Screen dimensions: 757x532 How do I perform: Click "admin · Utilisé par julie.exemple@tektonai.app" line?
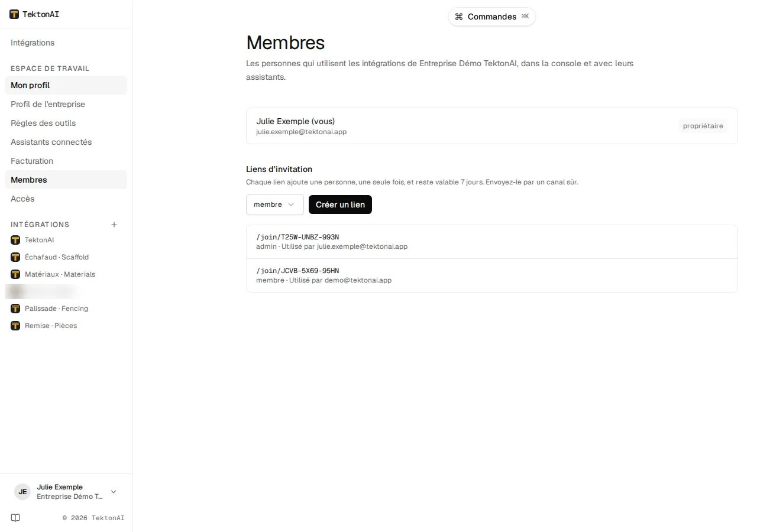click(x=332, y=246)
